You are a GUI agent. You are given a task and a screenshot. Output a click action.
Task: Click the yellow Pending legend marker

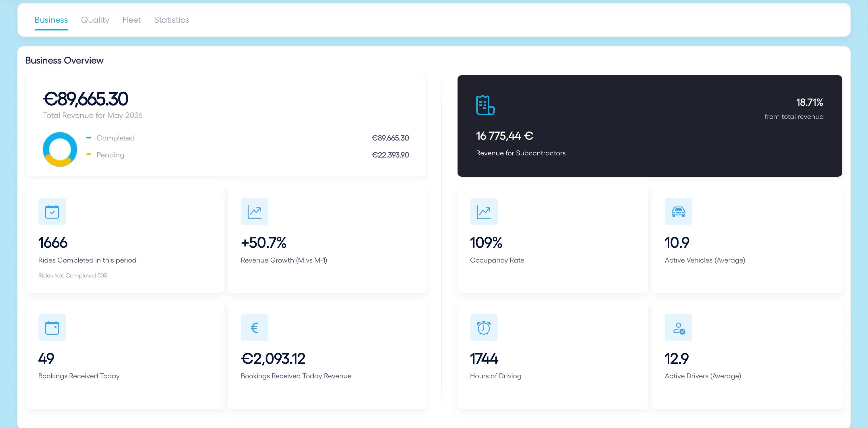[89, 155]
